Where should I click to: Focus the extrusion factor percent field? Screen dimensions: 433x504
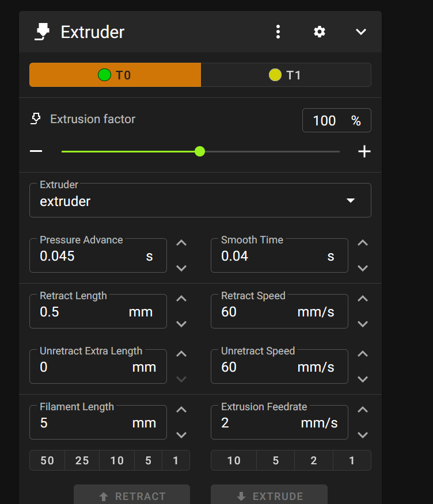(x=325, y=121)
